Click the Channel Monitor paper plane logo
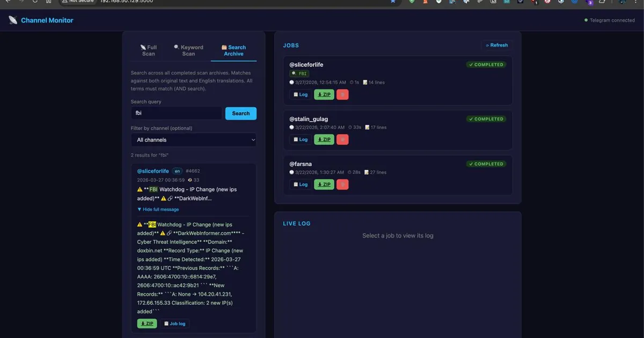Viewport: 644px width, 338px height. (x=12, y=20)
